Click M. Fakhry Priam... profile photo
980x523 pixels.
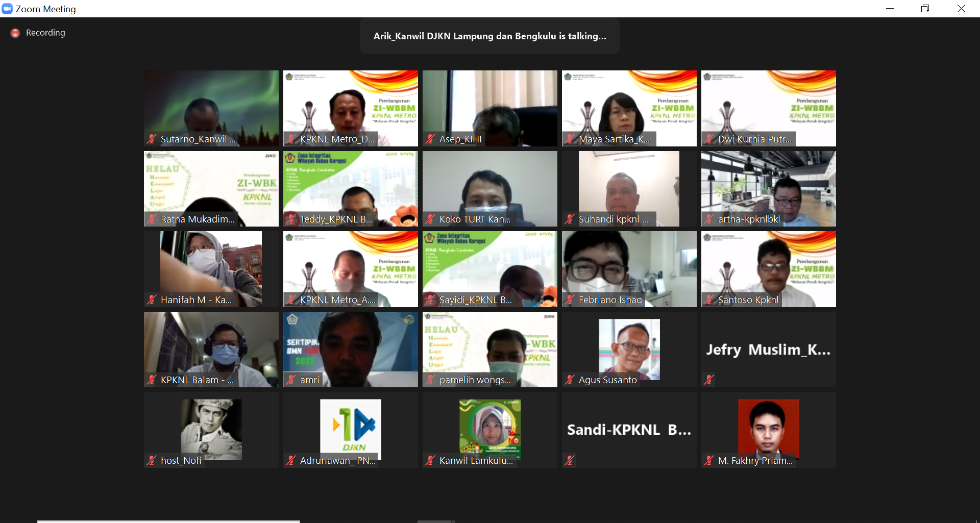pos(768,426)
